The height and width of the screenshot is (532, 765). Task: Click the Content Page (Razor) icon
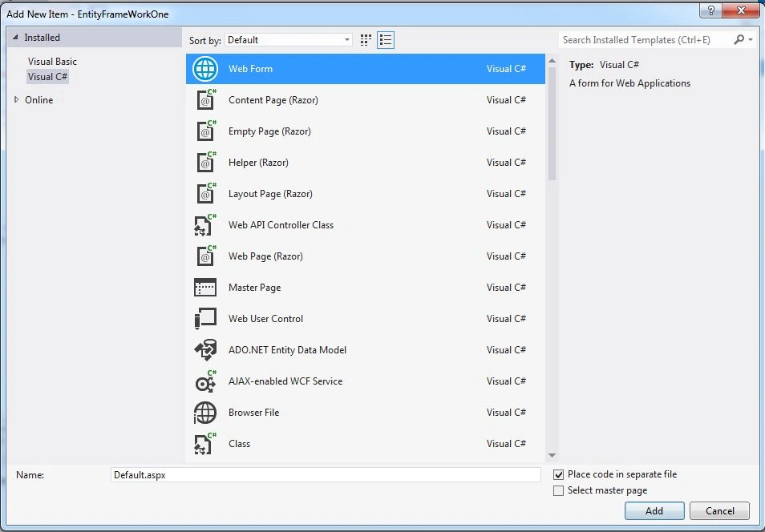click(205, 100)
